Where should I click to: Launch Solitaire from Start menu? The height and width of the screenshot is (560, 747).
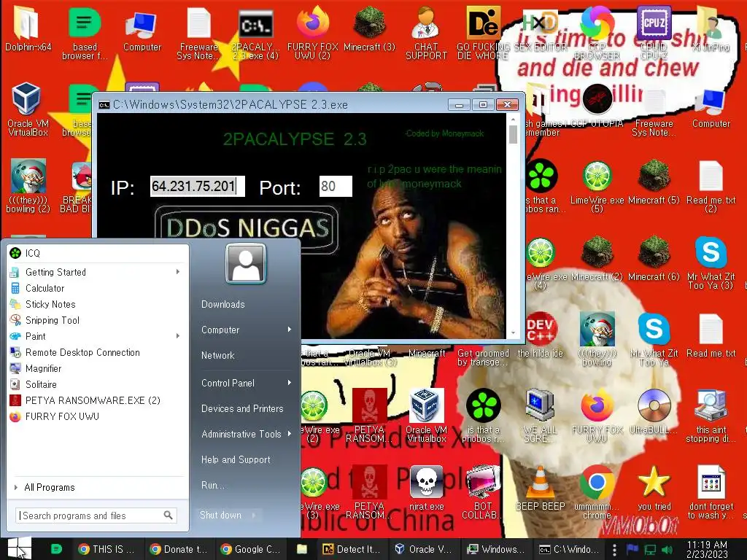click(98, 384)
